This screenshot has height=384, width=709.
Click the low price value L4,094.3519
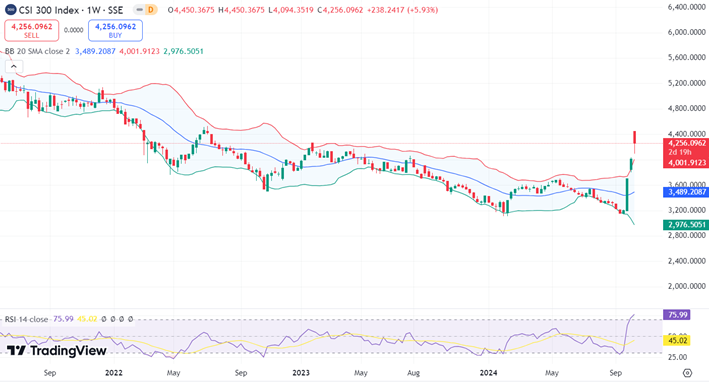click(292, 9)
